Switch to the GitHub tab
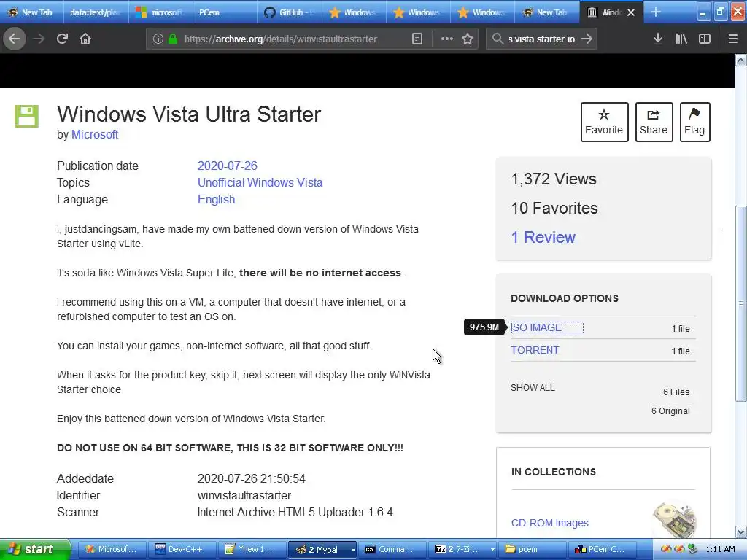 click(x=289, y=12)
